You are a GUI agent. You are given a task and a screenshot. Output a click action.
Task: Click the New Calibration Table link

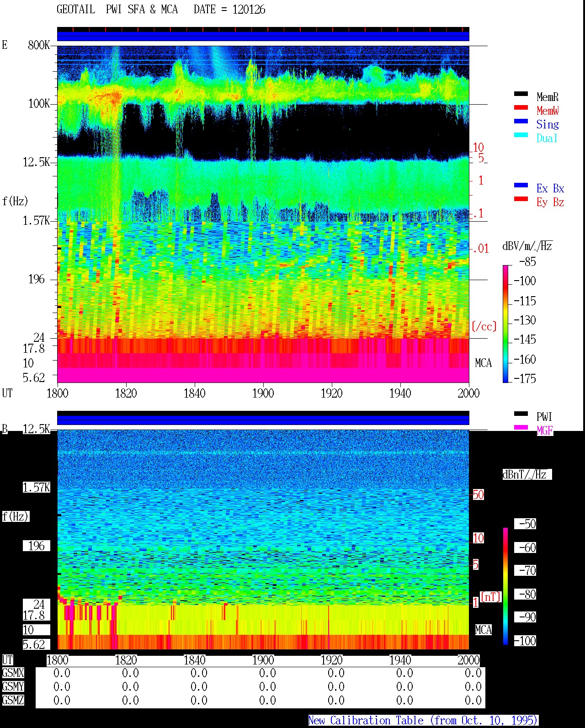point(423,721)
